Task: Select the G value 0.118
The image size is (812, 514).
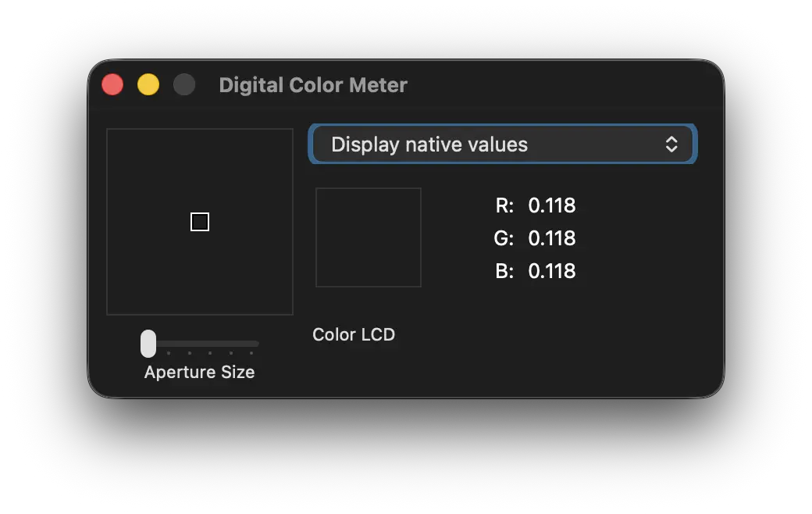Action: point(552,238)
